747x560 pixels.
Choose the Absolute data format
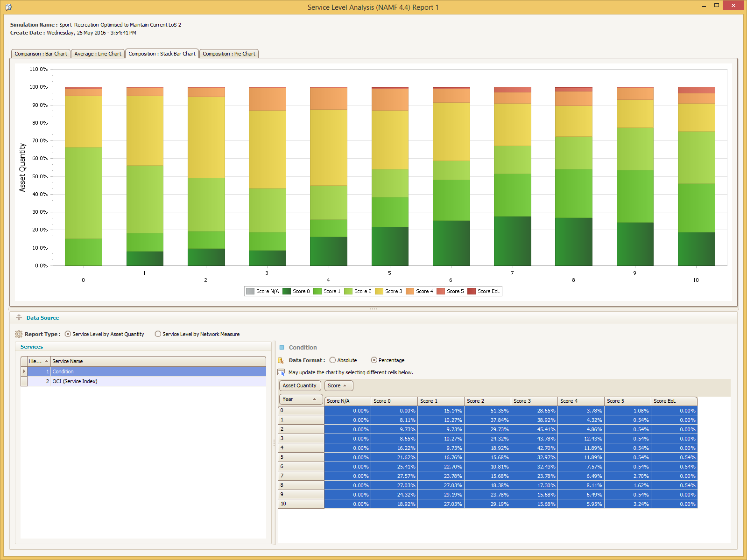(x=332, y=360)
